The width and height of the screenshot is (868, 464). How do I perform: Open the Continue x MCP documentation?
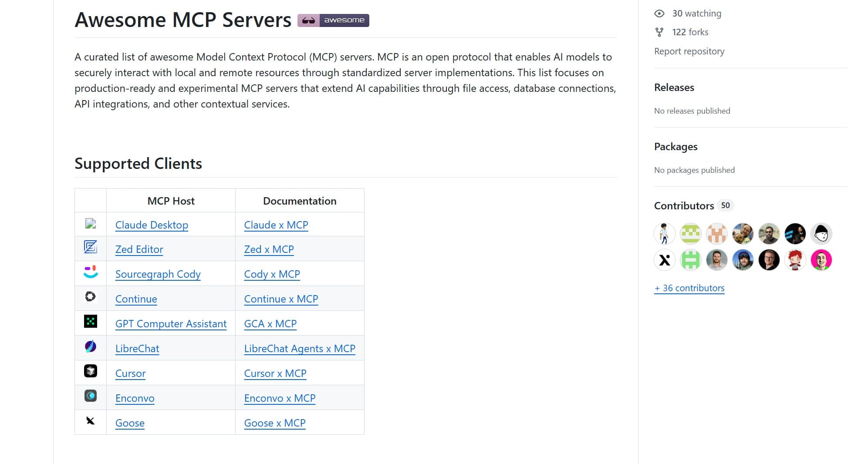click(x=281, y=299)
